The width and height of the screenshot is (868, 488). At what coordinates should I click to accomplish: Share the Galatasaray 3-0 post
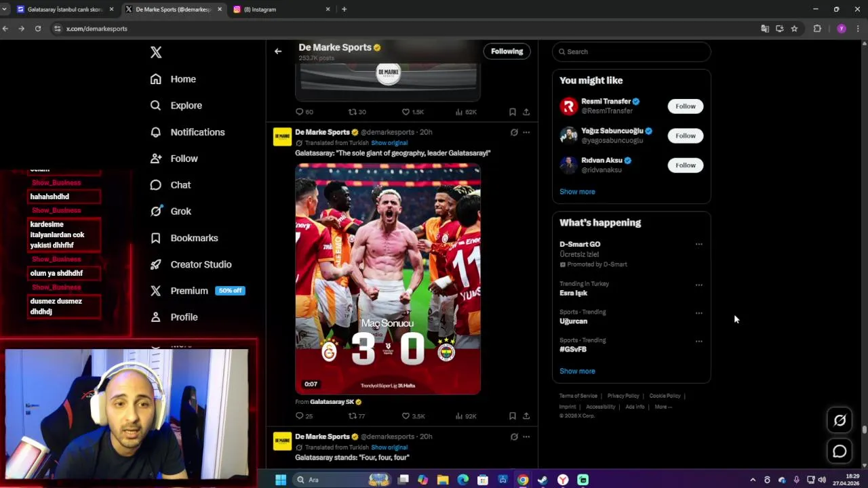point(526,416)
